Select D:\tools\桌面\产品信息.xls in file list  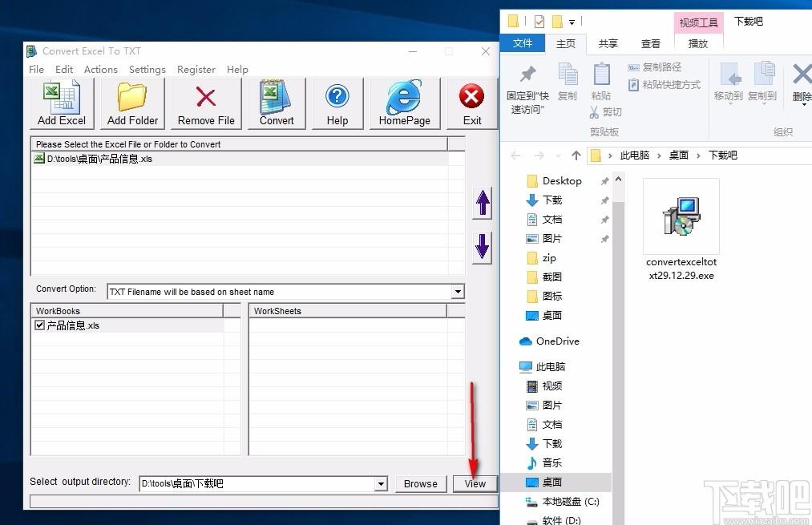click(x=239, y=159)
